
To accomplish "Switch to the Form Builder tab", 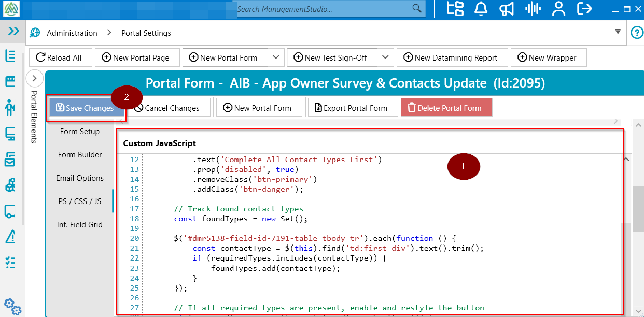I will (x=80, y=155).
